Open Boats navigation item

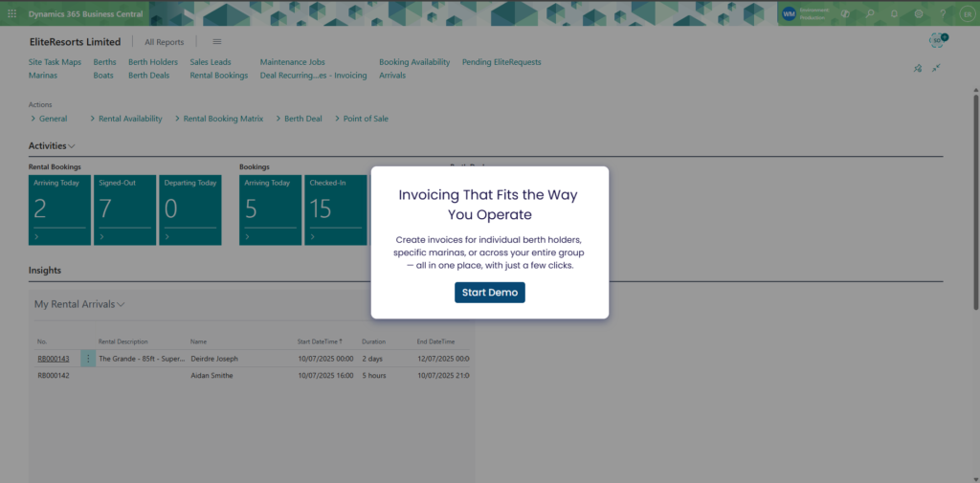point(103,75)
